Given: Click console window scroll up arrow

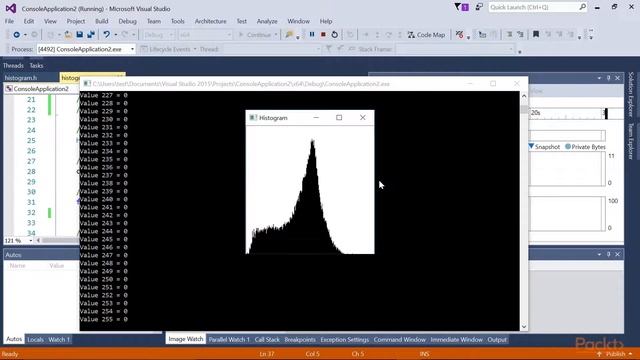Looking at the screenshot, I should (524, 96).
